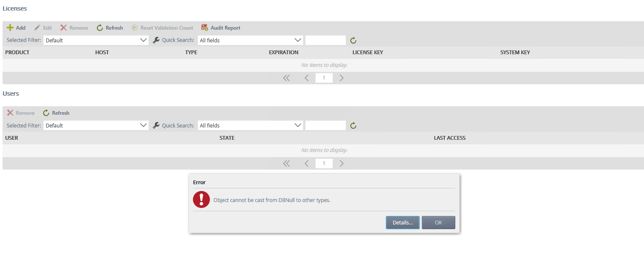Click the Remove X icon in Users toolbar
Viewport: 644px width, 263px height.
[x=10, y=113]
